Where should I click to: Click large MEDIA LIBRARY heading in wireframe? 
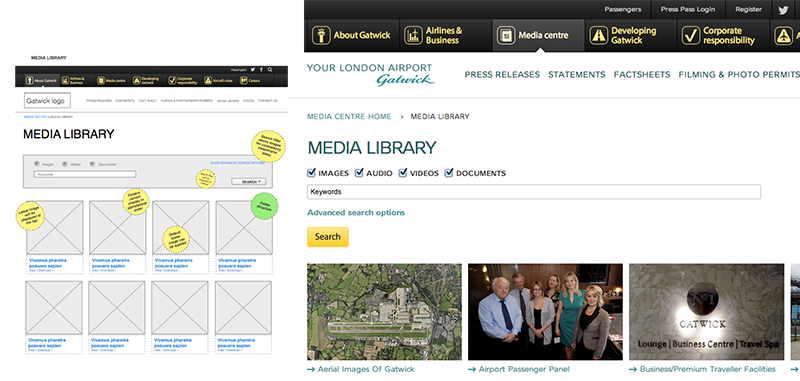coord(69,134)
